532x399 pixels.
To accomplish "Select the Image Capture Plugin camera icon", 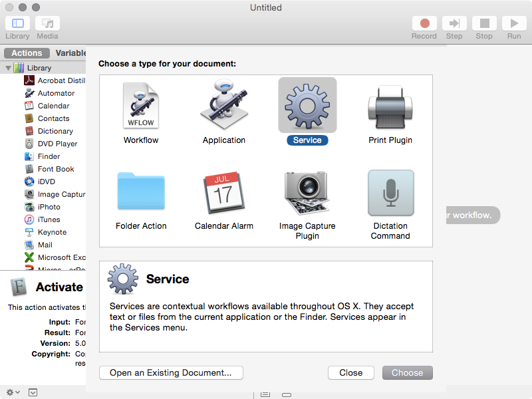I will click(307, 192).
